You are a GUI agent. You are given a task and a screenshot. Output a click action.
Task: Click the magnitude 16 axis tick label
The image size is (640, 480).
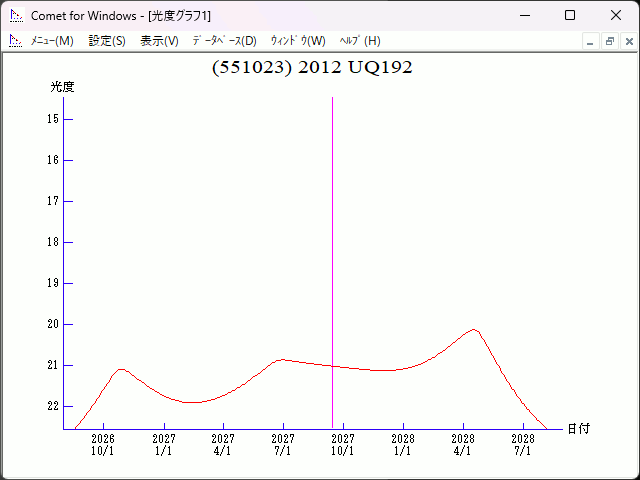pos(53,160)
